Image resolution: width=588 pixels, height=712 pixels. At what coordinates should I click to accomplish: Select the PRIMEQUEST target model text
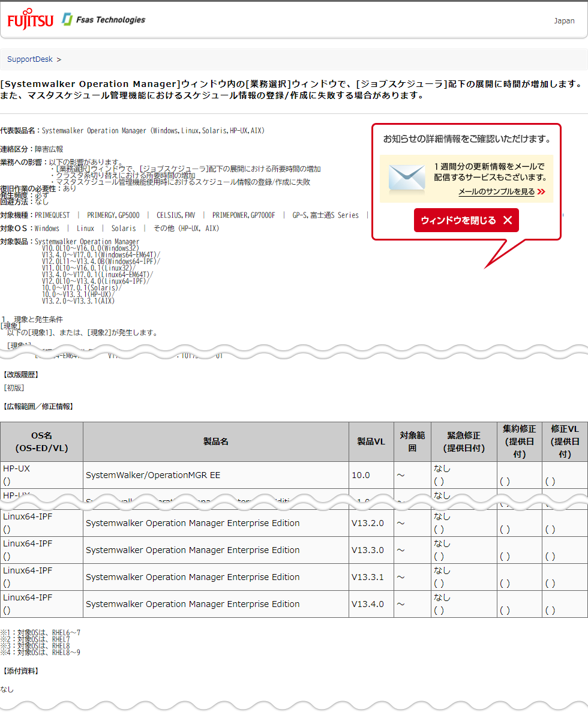click(52, 215)
